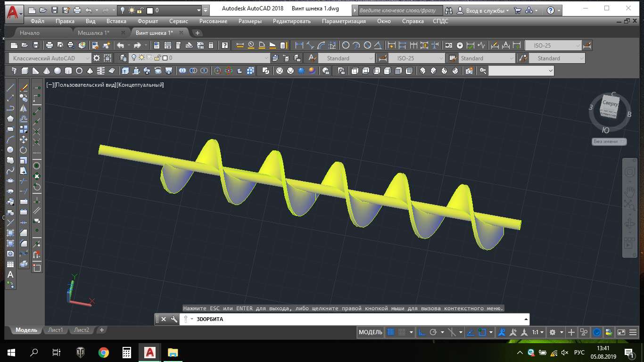Click the command line input field
This screenshot has height=362, width=644.
point(358,319)
